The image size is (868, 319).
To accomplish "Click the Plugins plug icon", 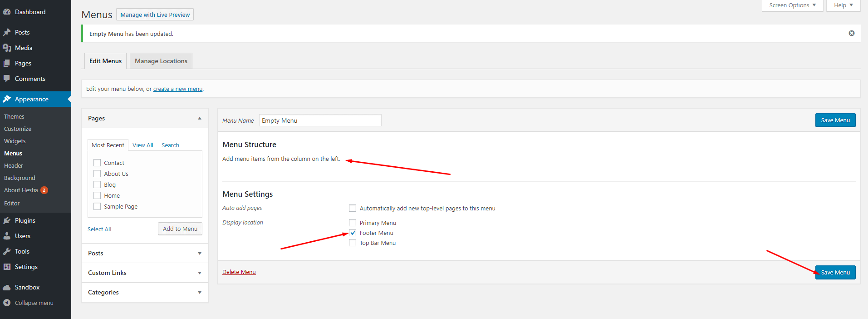I will coord(7,220).
